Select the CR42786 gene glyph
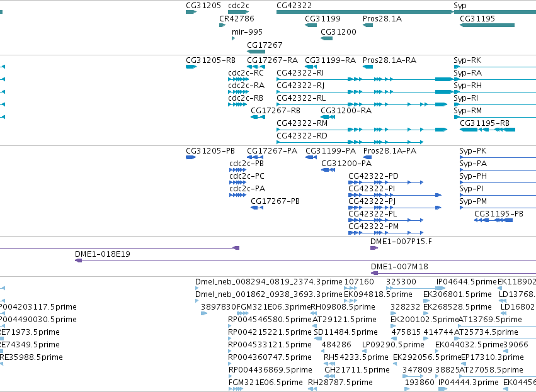Viewport: 536px width, 392px height. click(222, 25)
